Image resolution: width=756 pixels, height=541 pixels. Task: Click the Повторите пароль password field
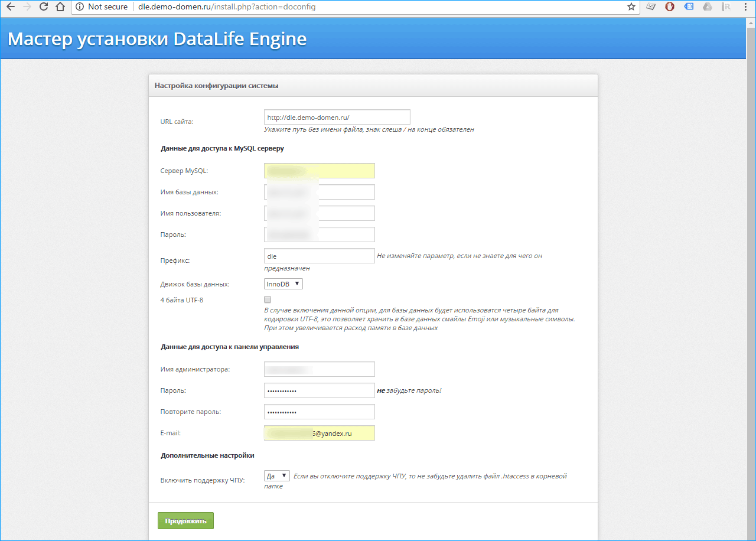coord(319,412)
